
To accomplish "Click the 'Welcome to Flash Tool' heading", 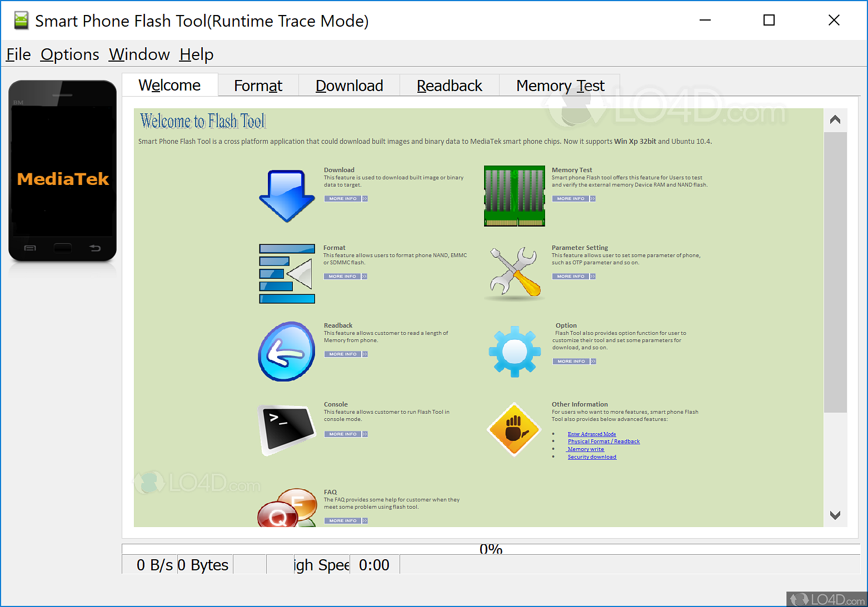I will 203,121.
